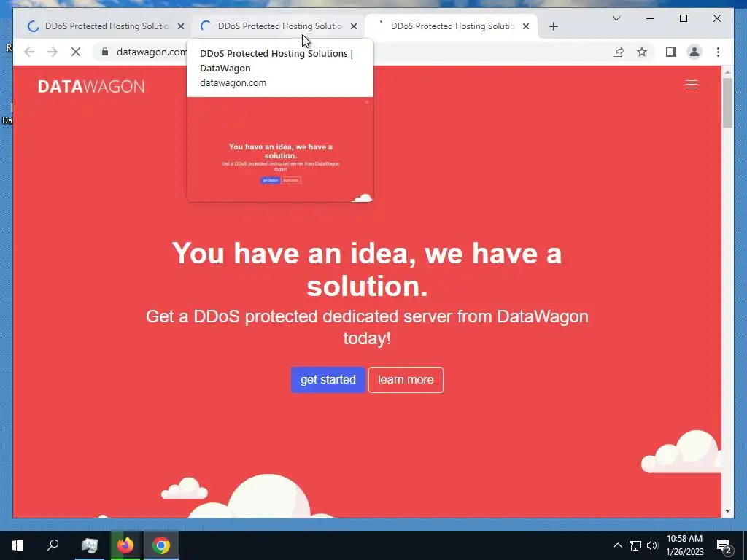Viewport: 747px width, 560px height.
Task: Open volume control in system tray
Action: pyautogui.click(x=652, y=545)
